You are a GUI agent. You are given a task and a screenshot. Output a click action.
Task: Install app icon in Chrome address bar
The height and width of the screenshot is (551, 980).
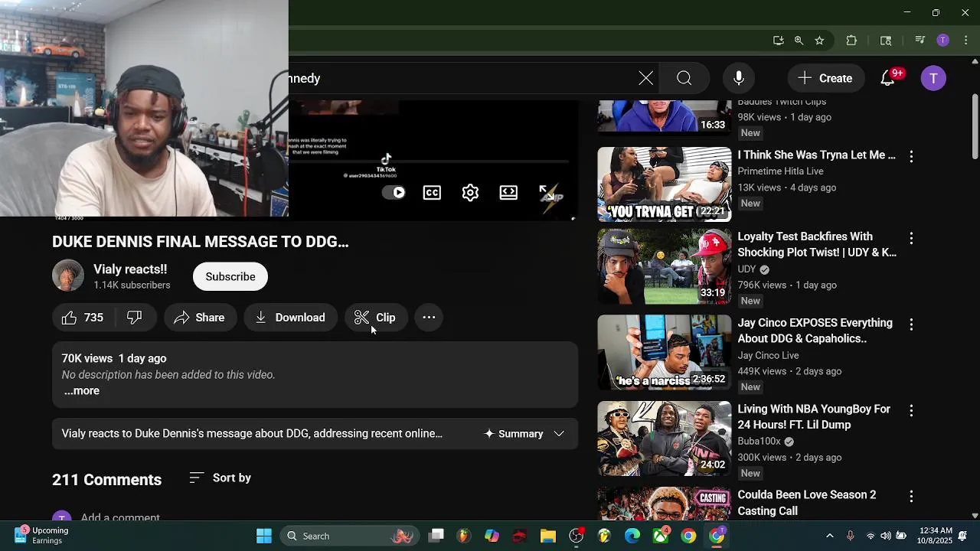pos(778,41)
